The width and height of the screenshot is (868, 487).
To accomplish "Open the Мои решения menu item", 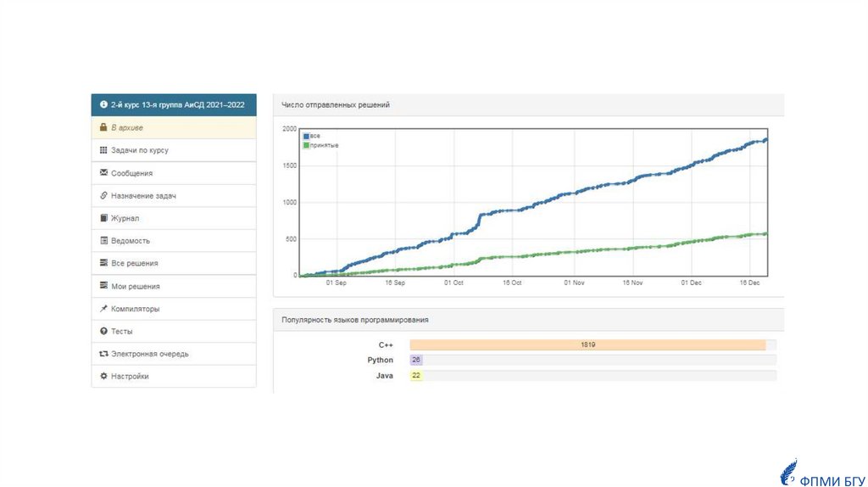I will click(135, 286).
